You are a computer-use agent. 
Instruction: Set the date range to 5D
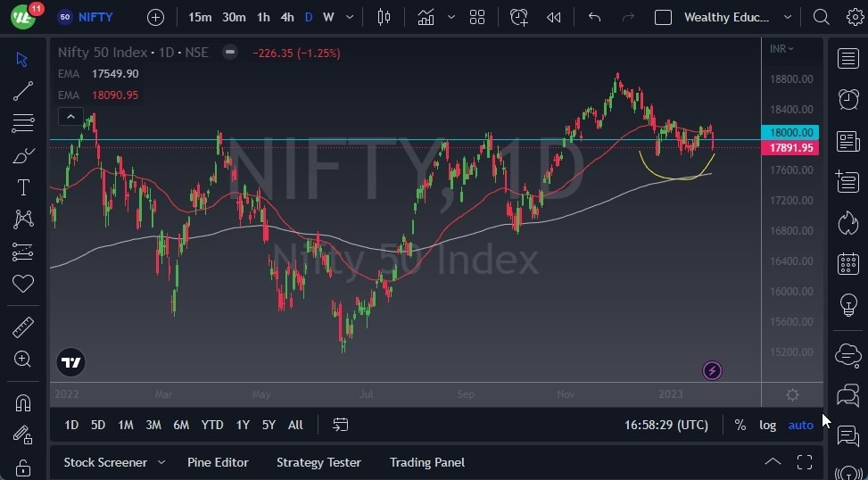(x=98, y=426)
